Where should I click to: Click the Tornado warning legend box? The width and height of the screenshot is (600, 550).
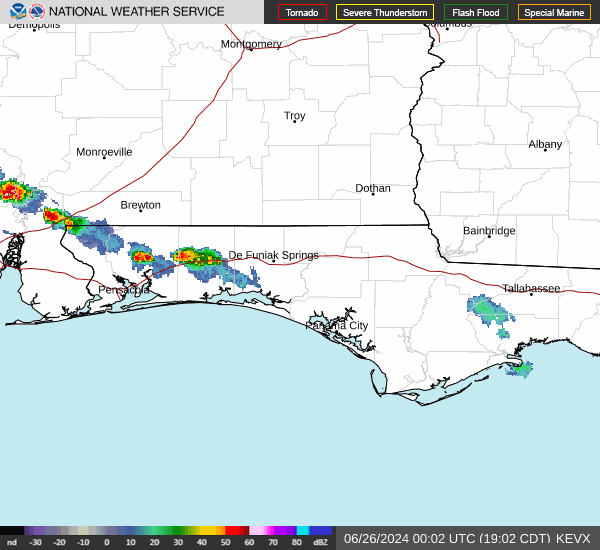tap(302, 13)
